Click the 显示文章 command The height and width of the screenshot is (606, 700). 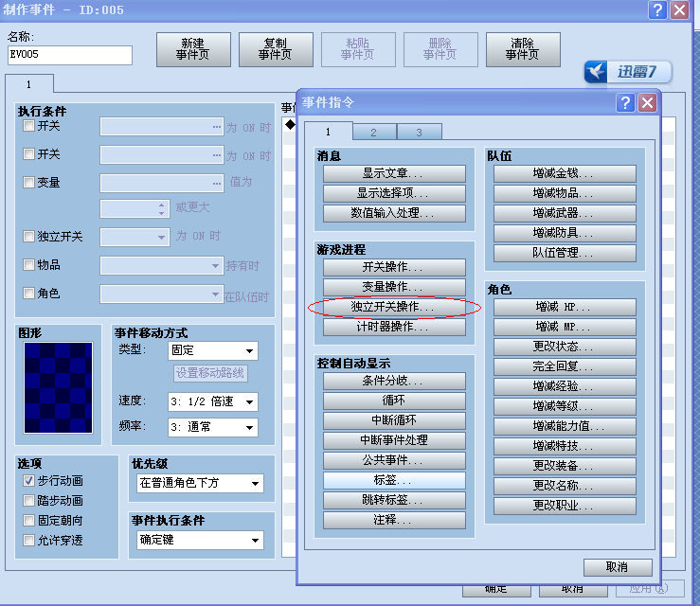tap(394, 173)
